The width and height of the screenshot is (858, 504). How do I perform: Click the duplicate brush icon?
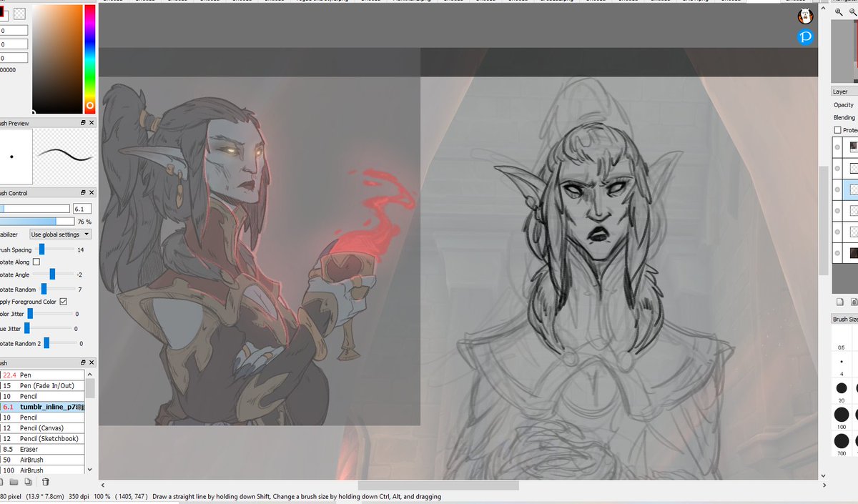coord(28,483)
